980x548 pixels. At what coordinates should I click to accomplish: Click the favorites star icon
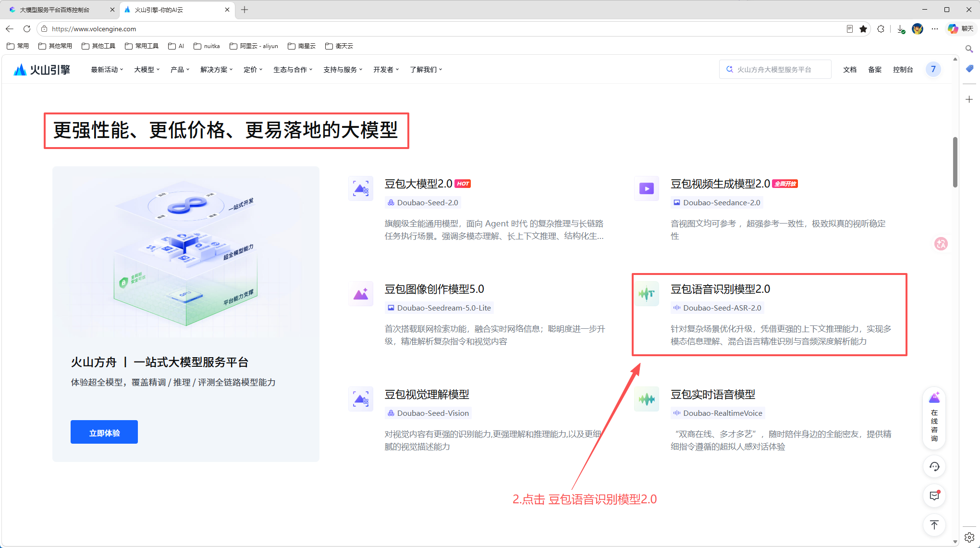tap(863, 29)
